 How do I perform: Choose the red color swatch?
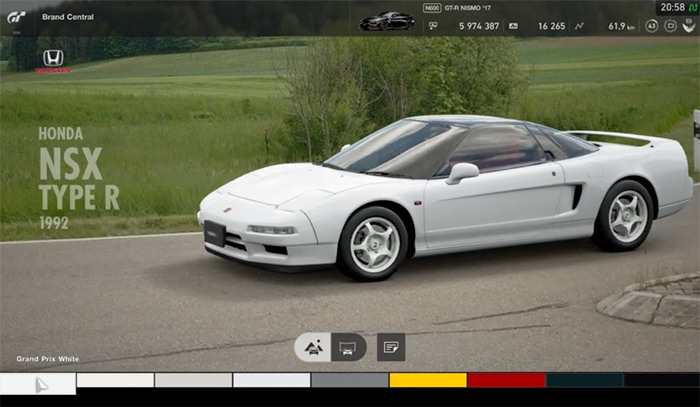(506, 380)
